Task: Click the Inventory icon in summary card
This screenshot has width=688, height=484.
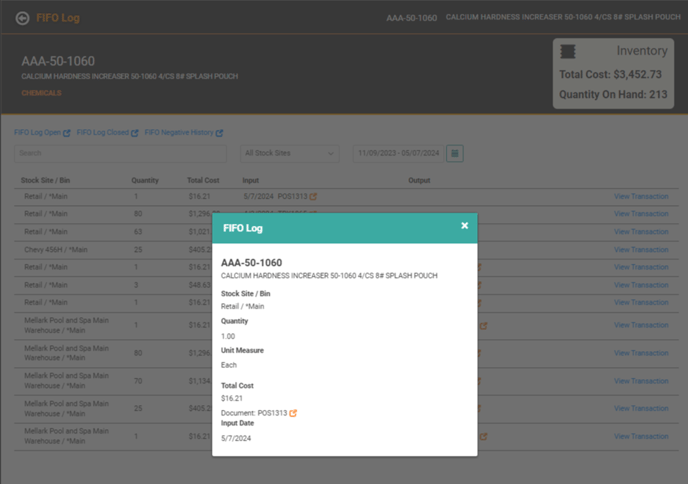Action: 568,51
